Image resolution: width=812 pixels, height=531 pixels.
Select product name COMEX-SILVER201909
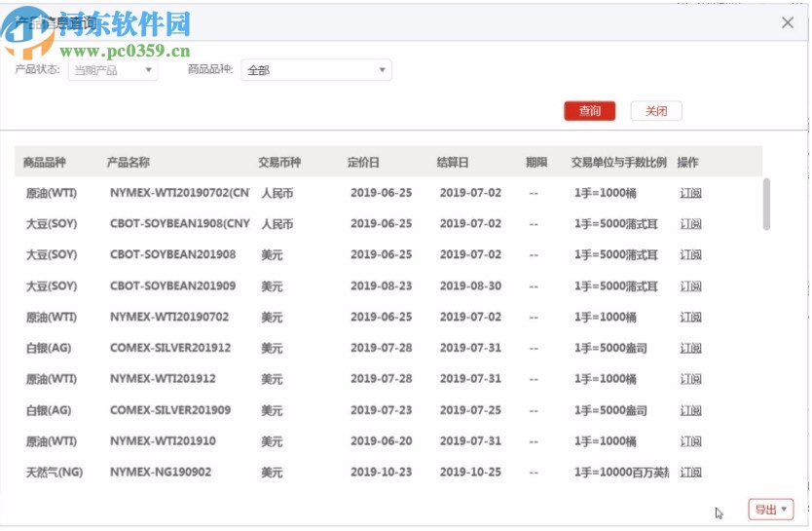(170, 410)
